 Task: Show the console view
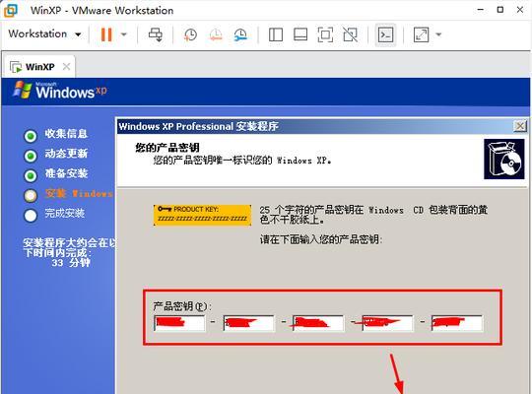385,34
